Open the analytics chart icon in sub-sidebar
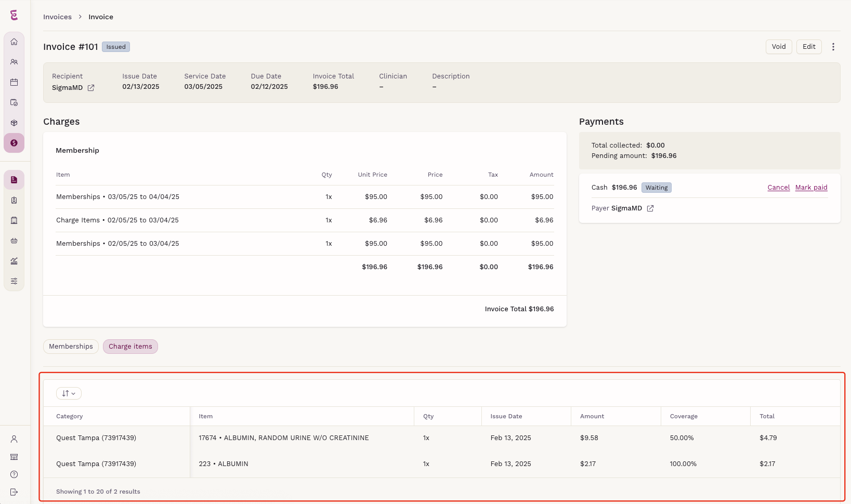Screen dimensions: 851x504 [x=14, y=261]
